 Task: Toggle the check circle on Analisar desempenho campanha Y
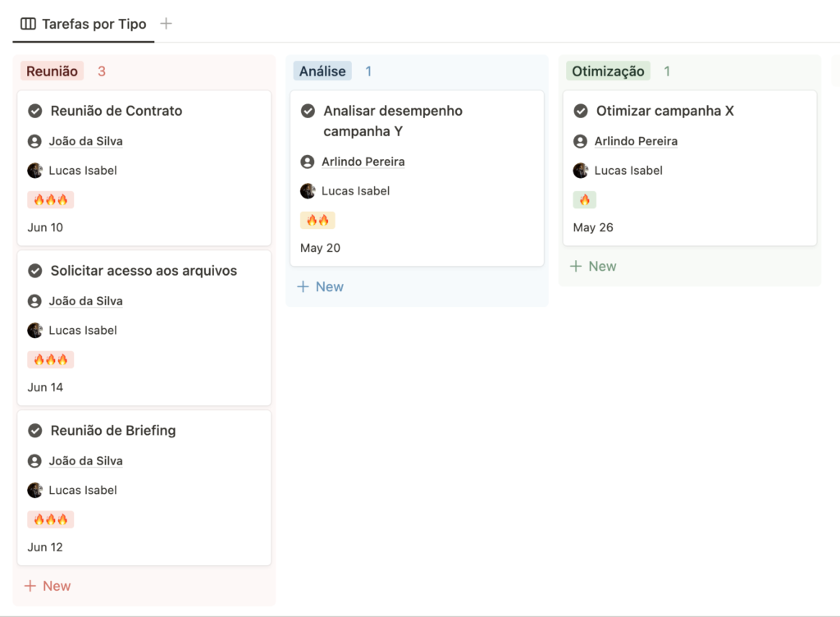point(308,111)
